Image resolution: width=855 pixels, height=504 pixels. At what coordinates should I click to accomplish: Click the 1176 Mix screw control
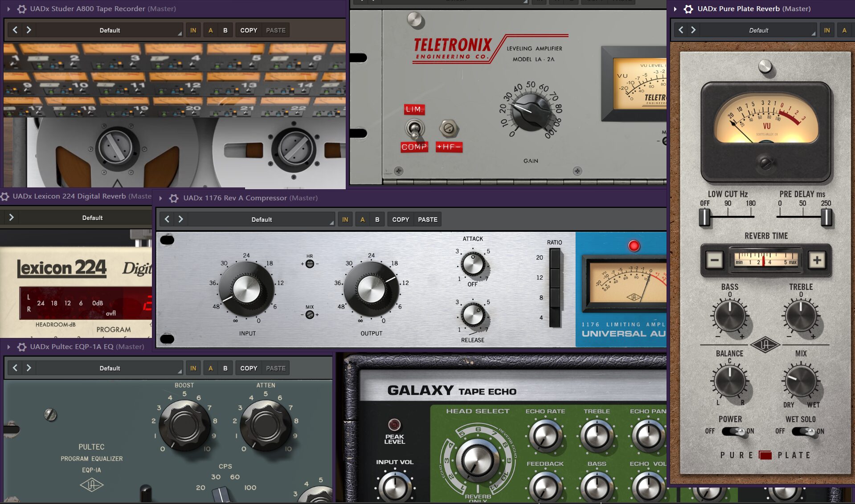pos(310,315)
